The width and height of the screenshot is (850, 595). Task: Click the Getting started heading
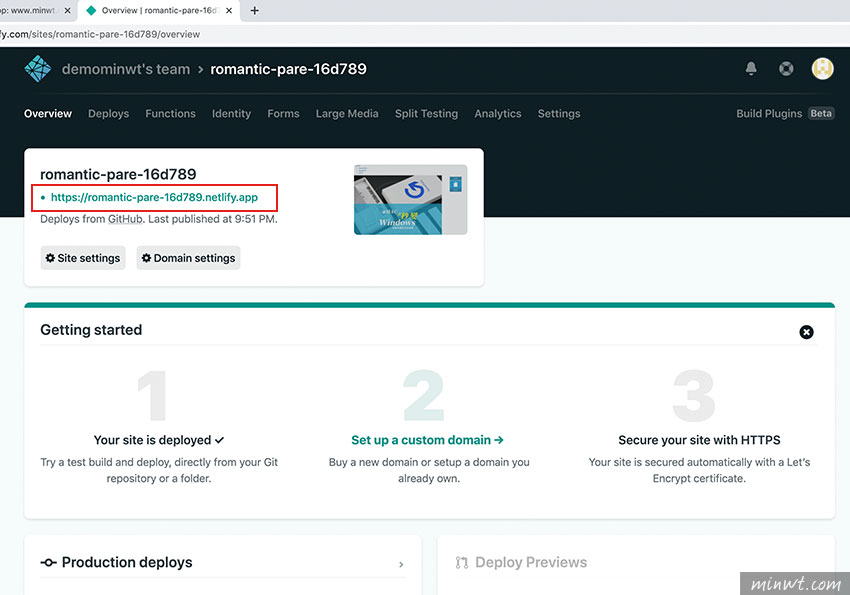[x=91, y=330]
